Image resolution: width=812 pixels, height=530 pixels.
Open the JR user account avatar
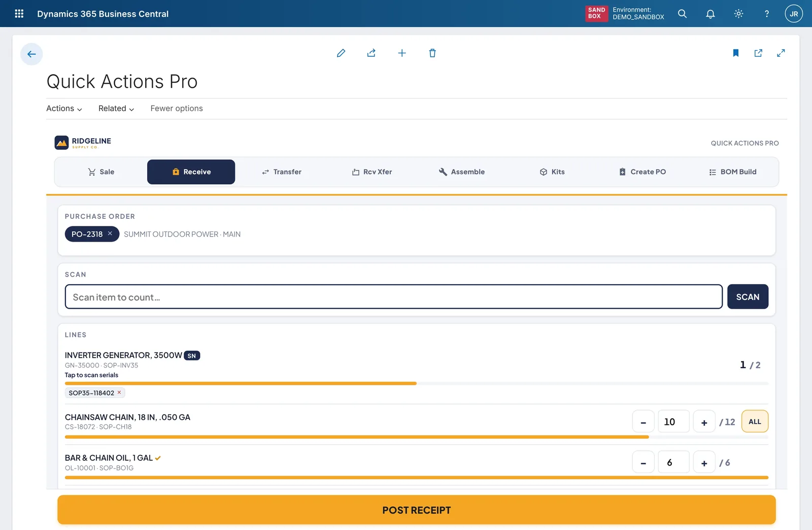pyautogui.click(x=794, y=14)
